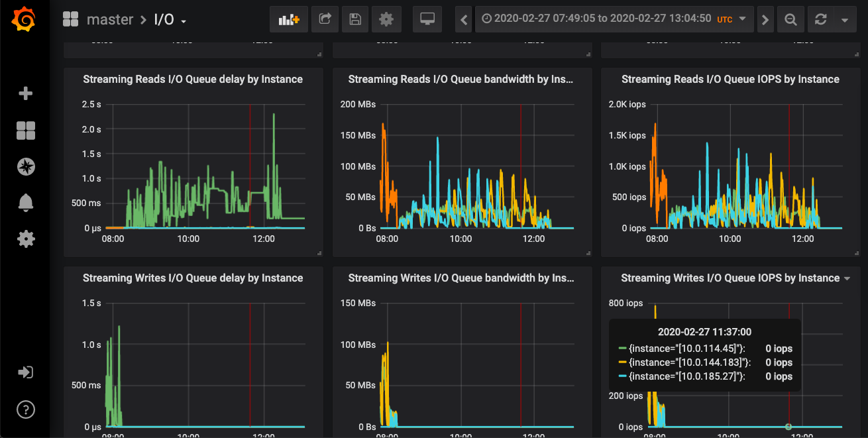Open Alerting via the bell icon

[x=25, y=203]
